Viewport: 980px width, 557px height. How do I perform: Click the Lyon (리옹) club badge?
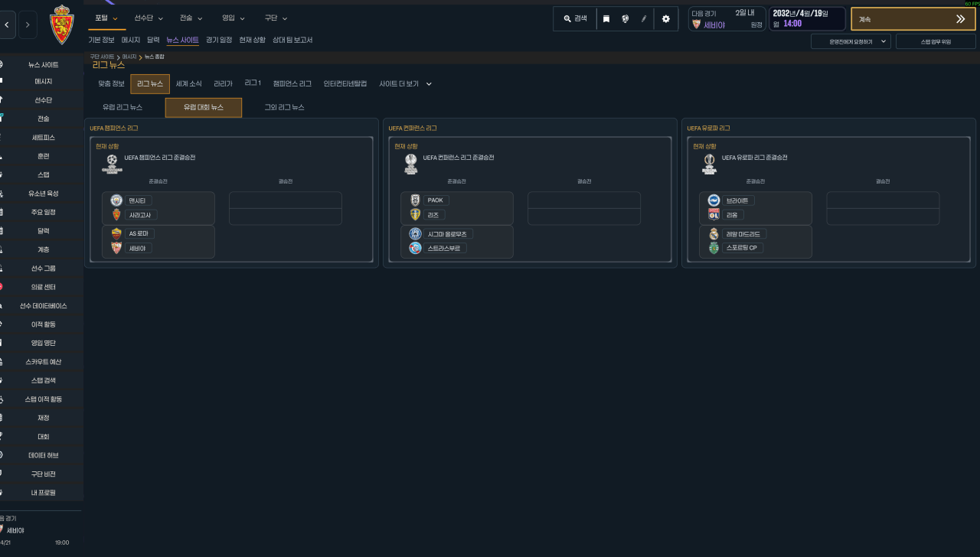[x=714, y=214]
